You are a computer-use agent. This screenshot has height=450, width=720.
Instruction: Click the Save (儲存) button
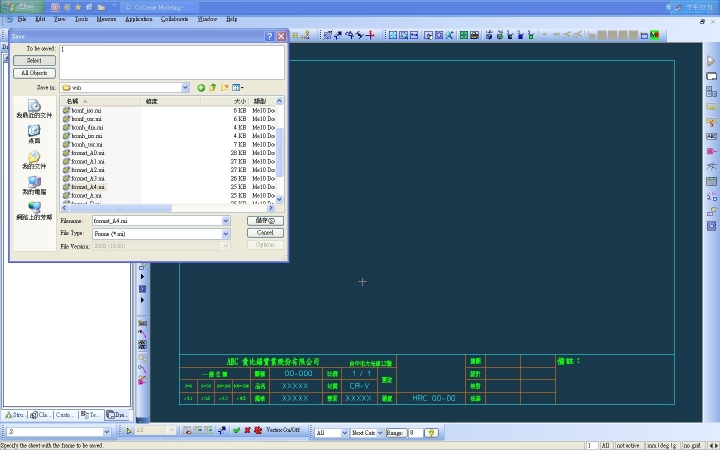pos(265,221)
